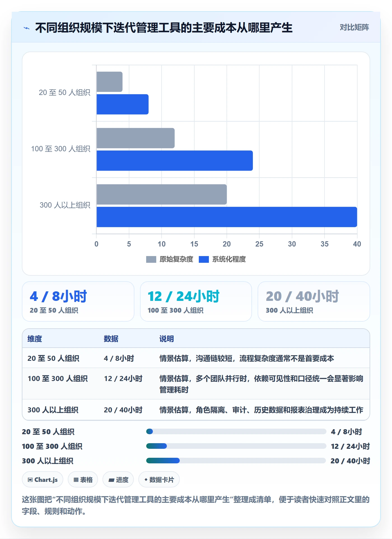Click the blue bar for 20 至 50 人组织

click(122, 104)
